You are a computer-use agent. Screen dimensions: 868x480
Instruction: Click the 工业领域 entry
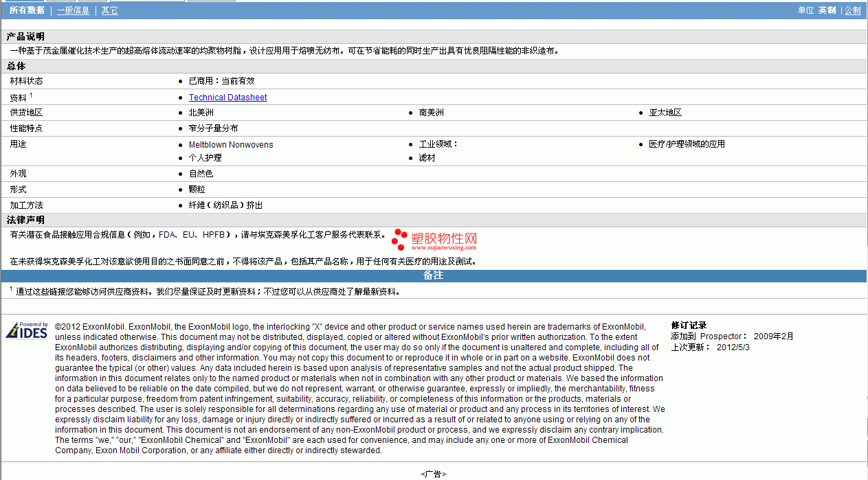point(438,144)
